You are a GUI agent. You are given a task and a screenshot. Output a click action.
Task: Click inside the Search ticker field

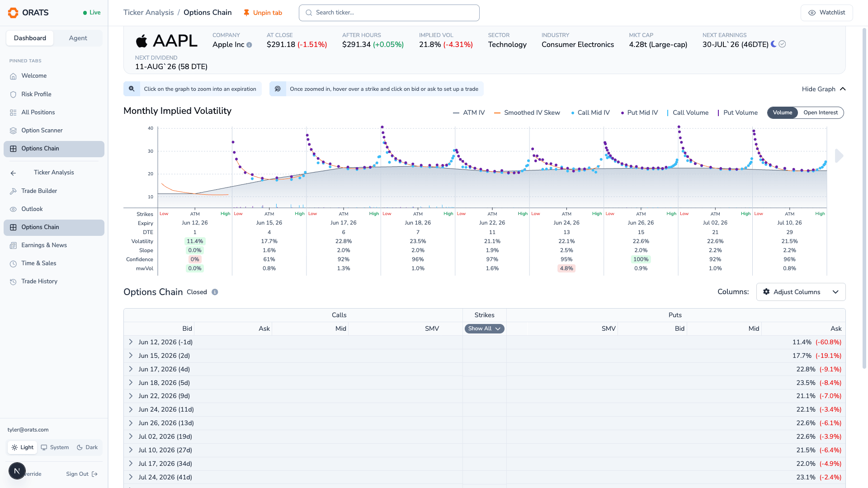[x=389, y=13]
